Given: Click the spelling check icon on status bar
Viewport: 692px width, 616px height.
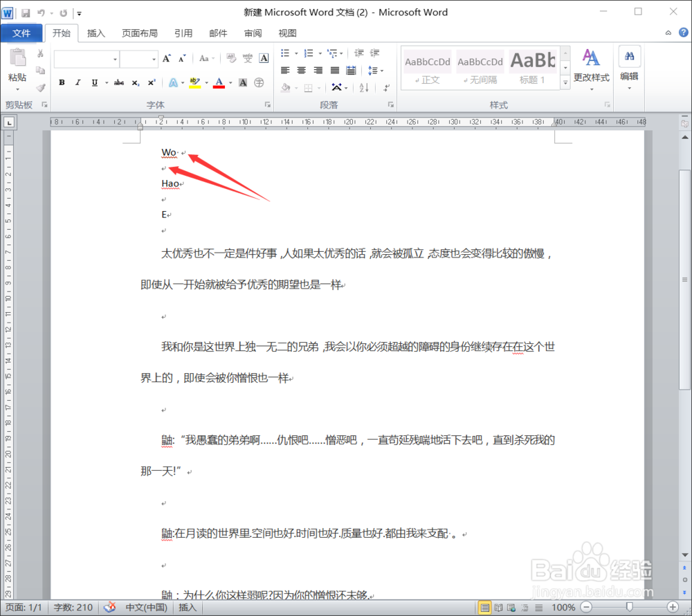Looking at the screenshot, I should [110, 607].
